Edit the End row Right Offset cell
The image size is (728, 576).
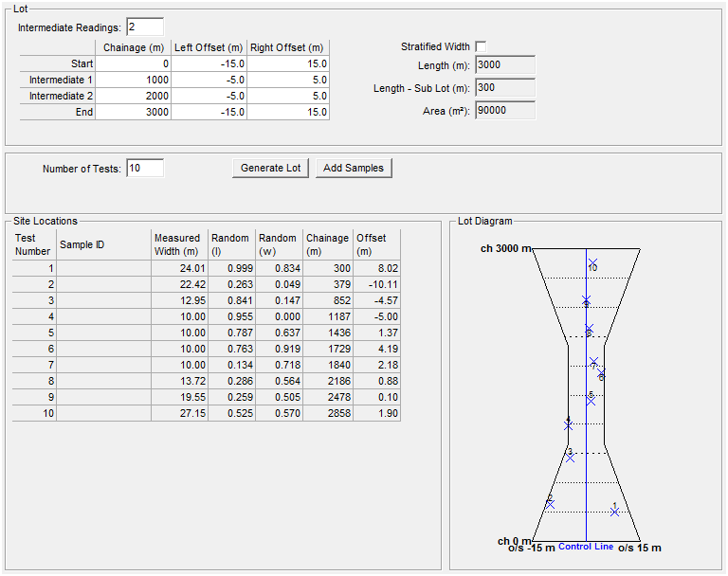coord(288,112)
